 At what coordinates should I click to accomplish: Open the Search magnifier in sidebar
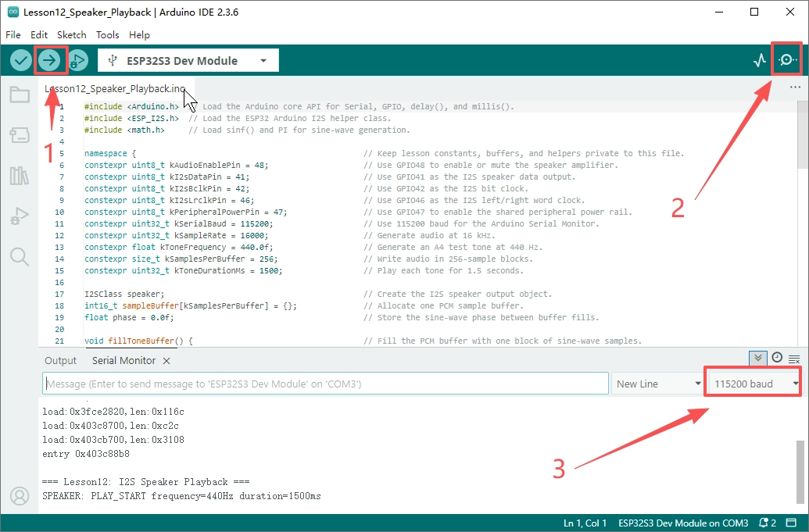[x=20, y=256]
